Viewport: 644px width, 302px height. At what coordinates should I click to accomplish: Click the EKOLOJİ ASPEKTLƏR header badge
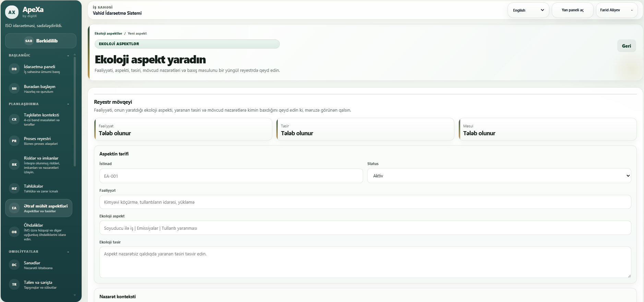coord(187,44)
